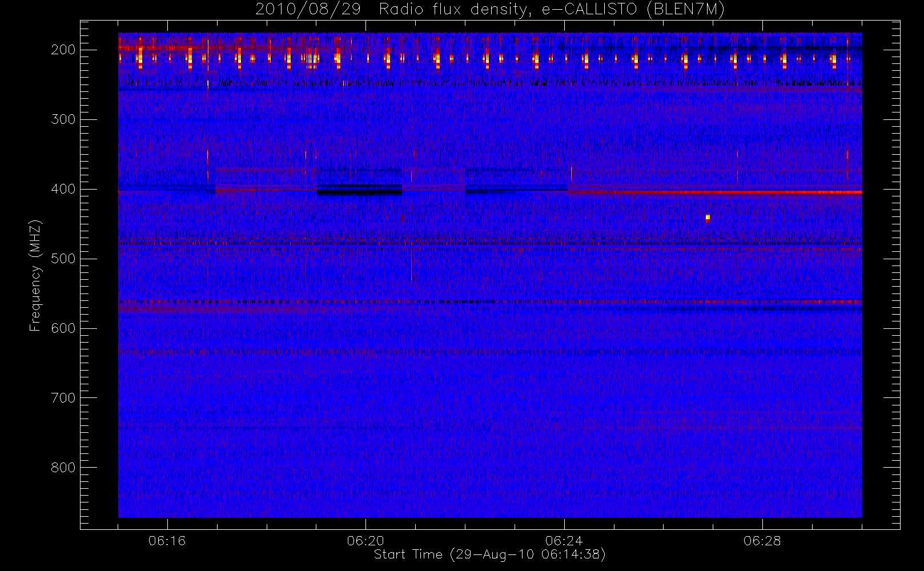
Task: Click the 'Start Time (29-Aug-10 06:14:38)' label
Action: (x=489, y=554)
